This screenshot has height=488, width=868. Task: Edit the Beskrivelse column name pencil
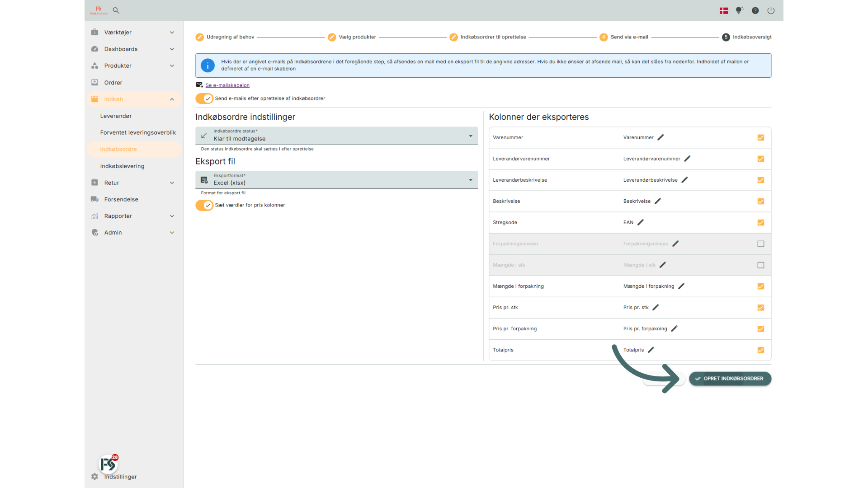pos(658,201)
